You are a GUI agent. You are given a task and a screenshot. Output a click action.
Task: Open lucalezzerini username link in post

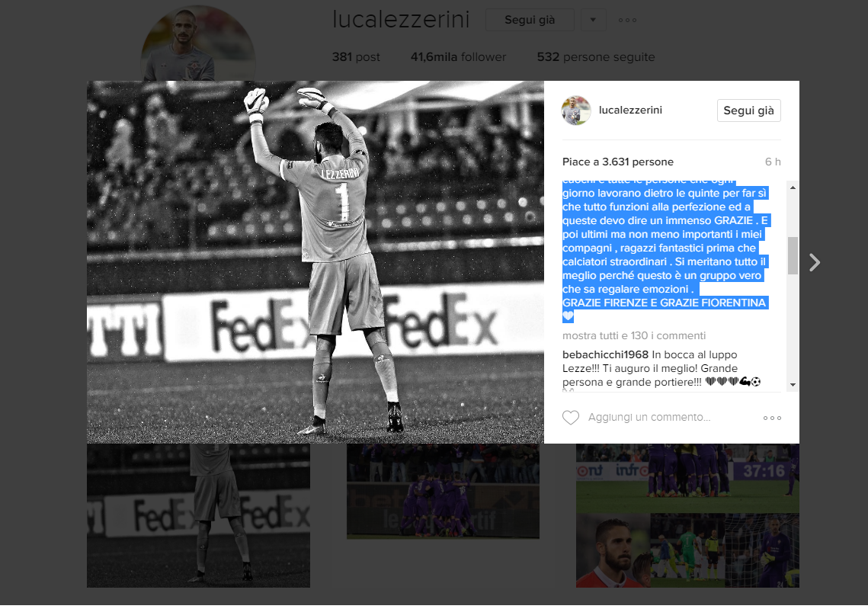(630, 111)
